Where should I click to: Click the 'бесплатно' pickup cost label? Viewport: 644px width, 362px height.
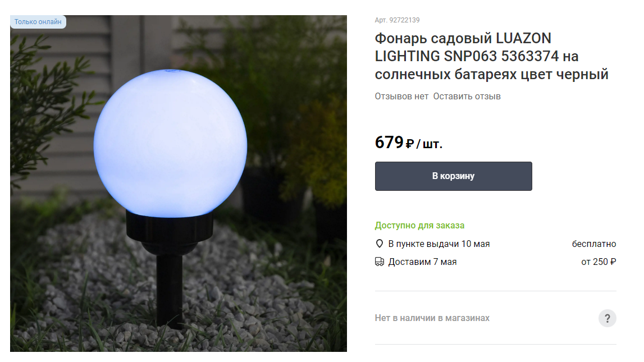point(594,244)
